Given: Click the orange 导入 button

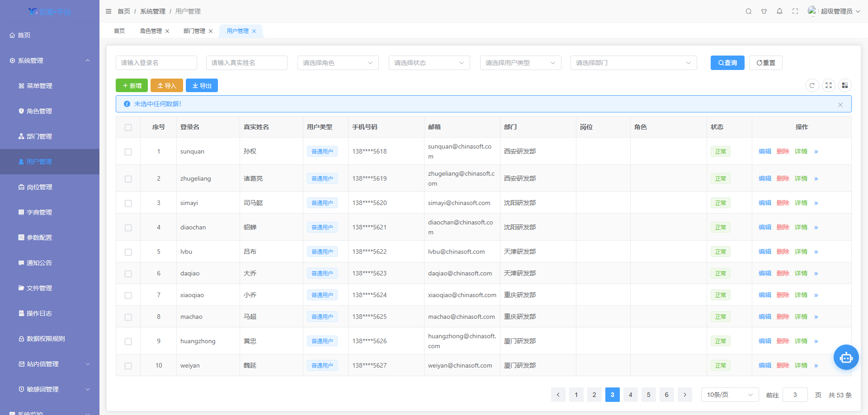Looking at the screenshot, I should (167, 85).
